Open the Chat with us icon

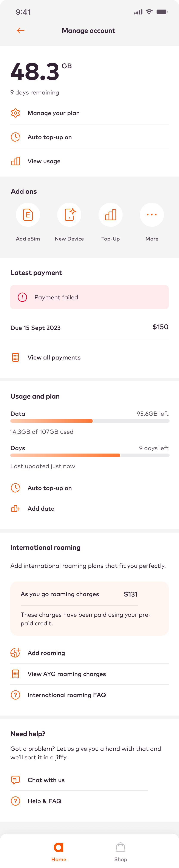(15, 780)
